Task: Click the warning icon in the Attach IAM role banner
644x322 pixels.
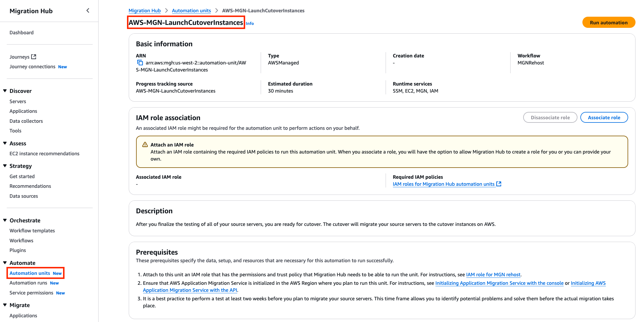Action: pyautogui.click(x=145, y=144)
